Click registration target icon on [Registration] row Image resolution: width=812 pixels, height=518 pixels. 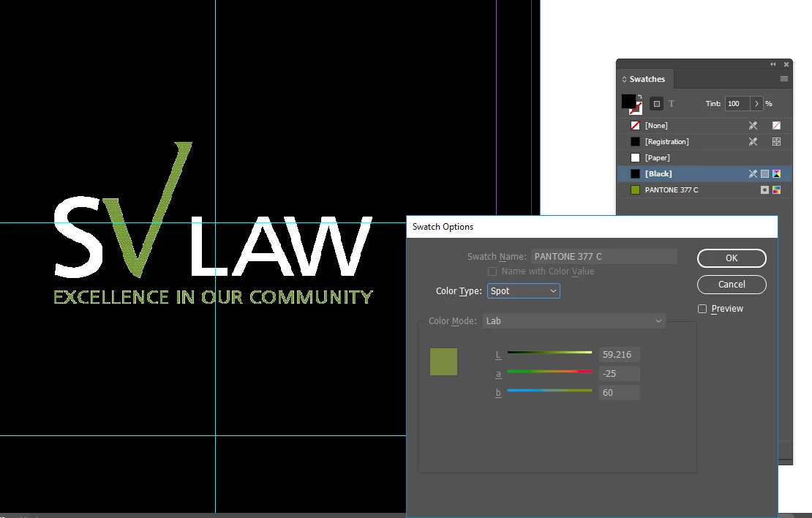pos(776,141)
